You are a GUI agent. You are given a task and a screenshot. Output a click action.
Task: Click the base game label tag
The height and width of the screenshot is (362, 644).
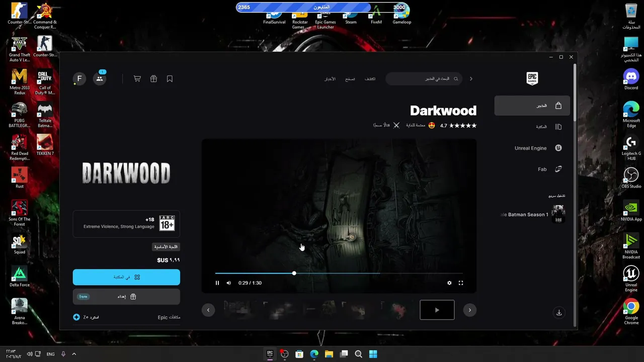[166, 247]
